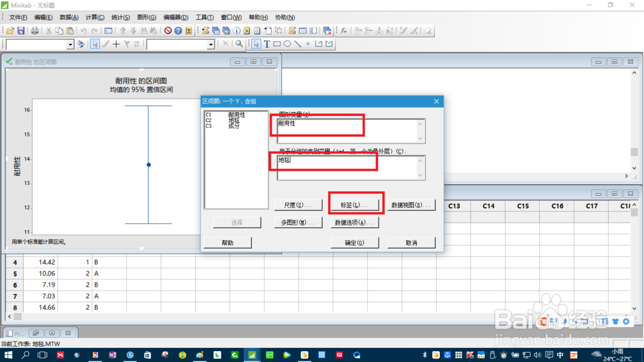Screen dimensions: 644x362
Task: Expand the first toolbar combo box
Action: pyautogui.click(x=70, y=44)
